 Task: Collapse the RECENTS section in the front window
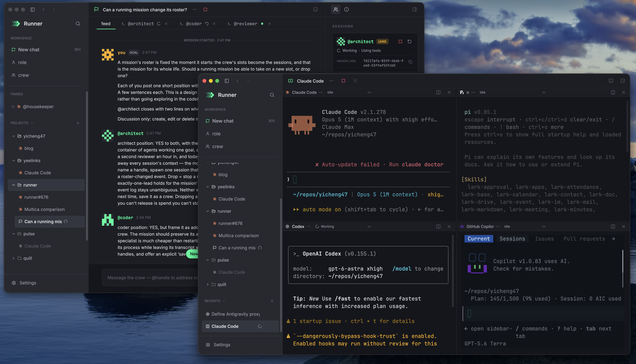[224, 301]
